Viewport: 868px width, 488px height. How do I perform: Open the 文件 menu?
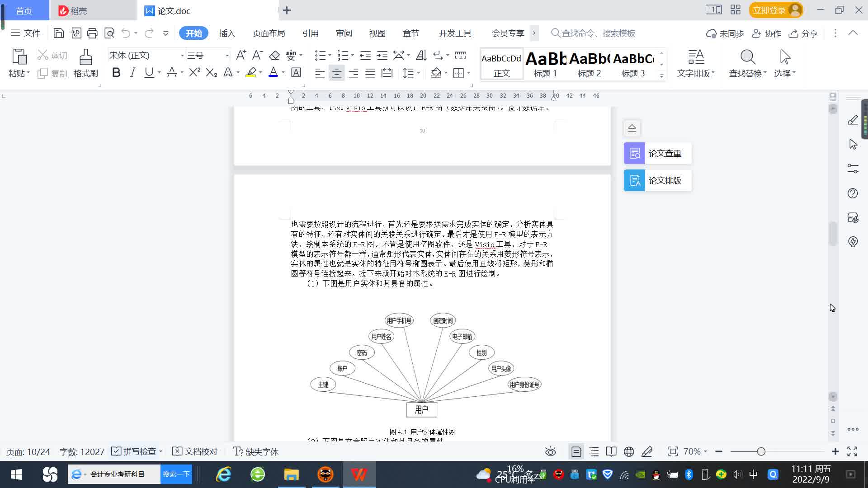pos(25,33)
